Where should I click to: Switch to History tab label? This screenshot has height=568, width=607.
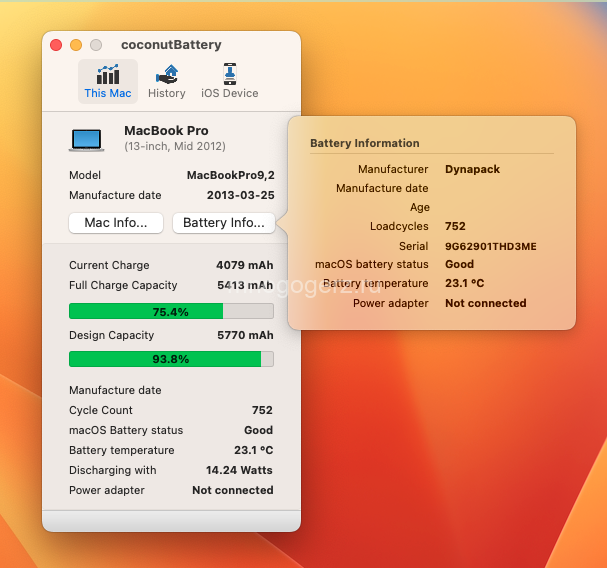[167, 93]
